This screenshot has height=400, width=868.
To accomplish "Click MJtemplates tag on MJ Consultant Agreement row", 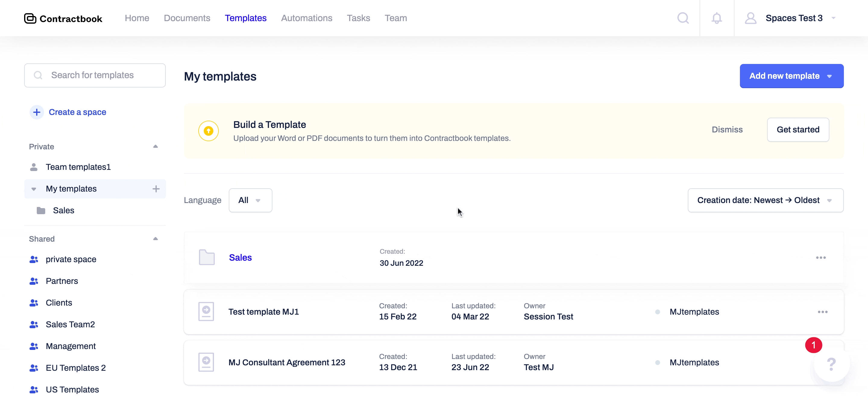I will click(x=694, y=363).
